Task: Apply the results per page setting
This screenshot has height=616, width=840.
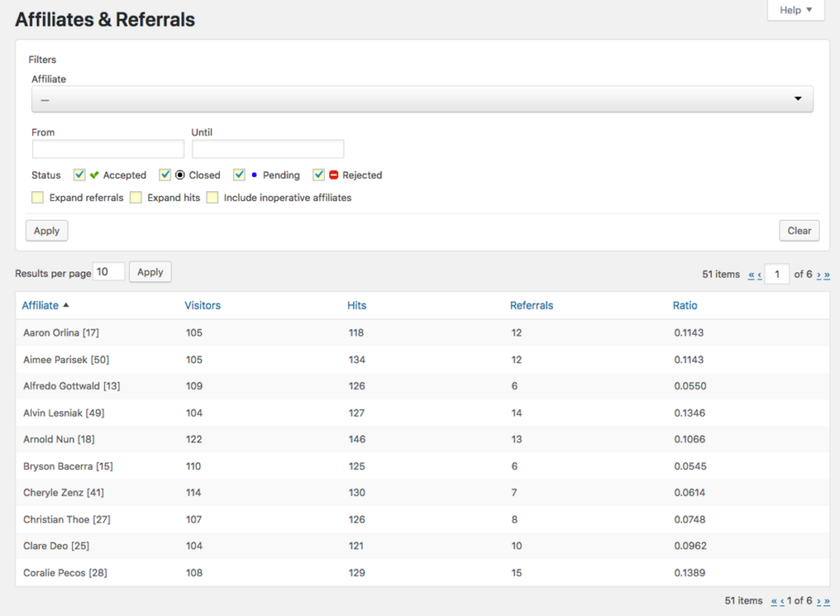Action: tap(150, 272)
